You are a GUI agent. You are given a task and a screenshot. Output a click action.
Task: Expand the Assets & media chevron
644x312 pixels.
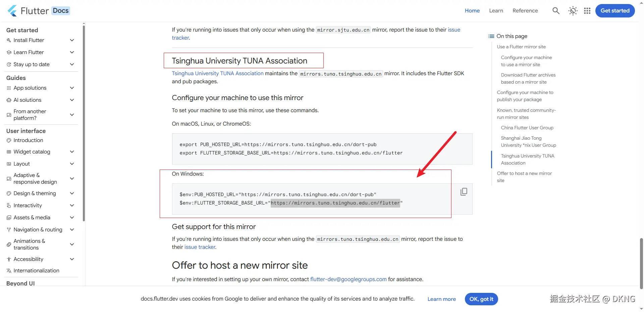coord(72,218)
